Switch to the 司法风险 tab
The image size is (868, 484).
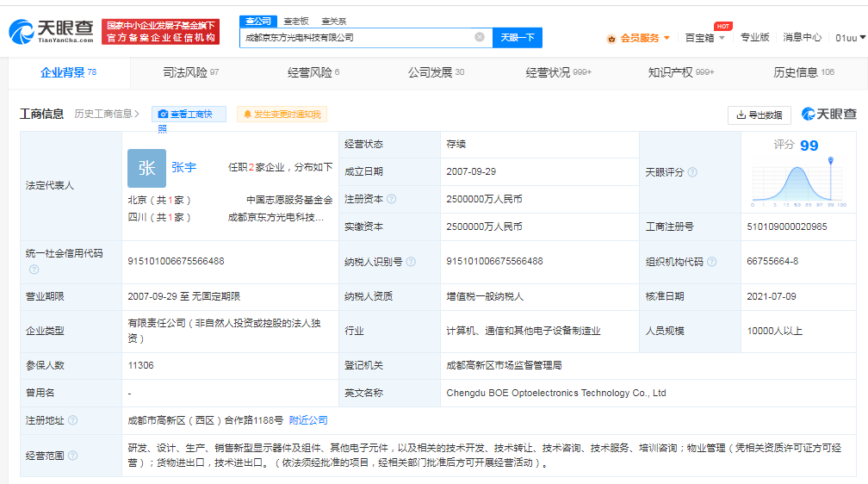pos(191,72)
